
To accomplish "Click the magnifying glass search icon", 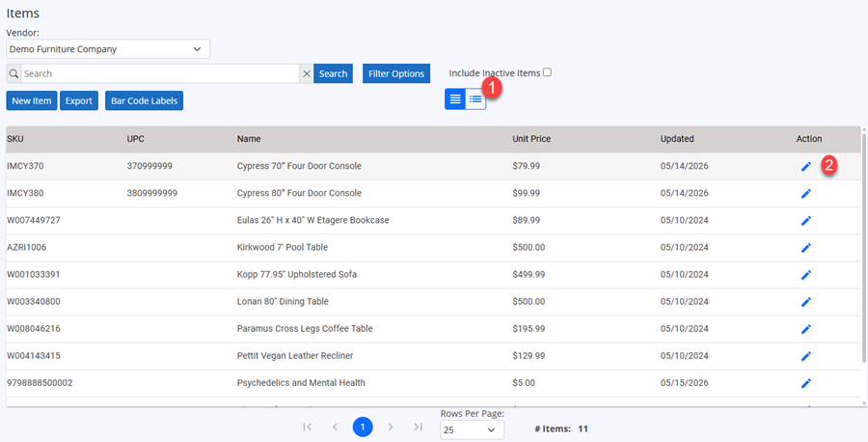I will coord(14,73).
